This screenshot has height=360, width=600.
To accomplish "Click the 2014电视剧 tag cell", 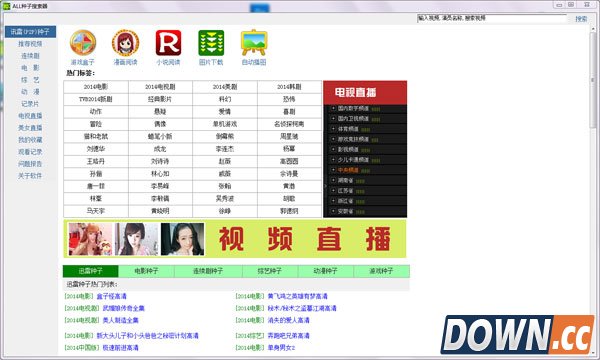I will [160, 87].
